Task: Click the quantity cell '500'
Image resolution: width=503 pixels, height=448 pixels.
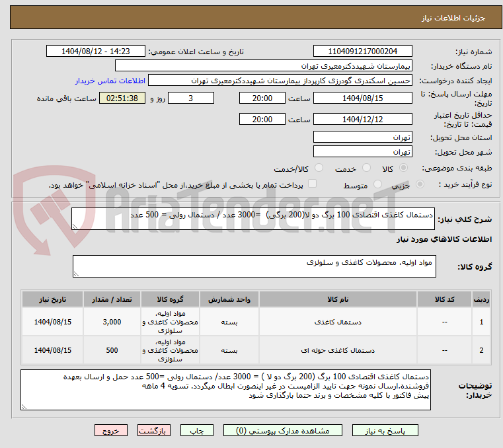Action: (x=112, y=350)
